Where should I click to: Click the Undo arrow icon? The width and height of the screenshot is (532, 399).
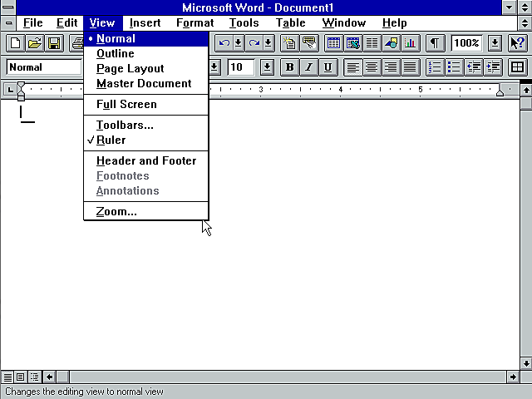(224, 43)
